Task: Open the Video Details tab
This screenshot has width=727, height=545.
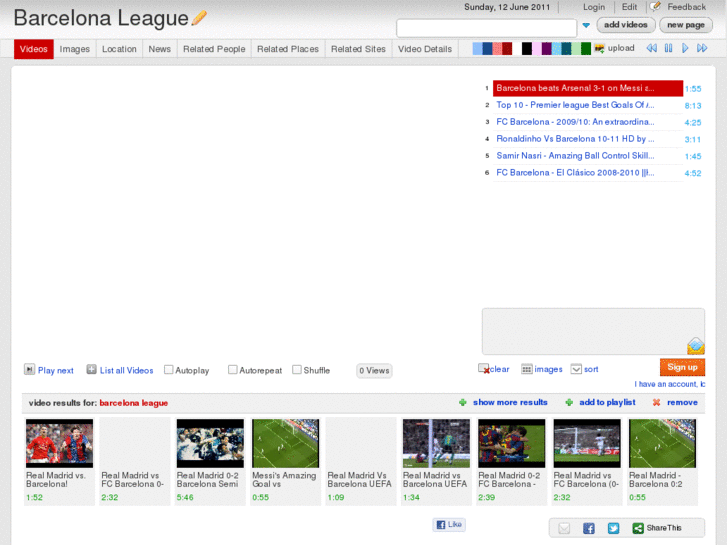Action: pos(425,49)
